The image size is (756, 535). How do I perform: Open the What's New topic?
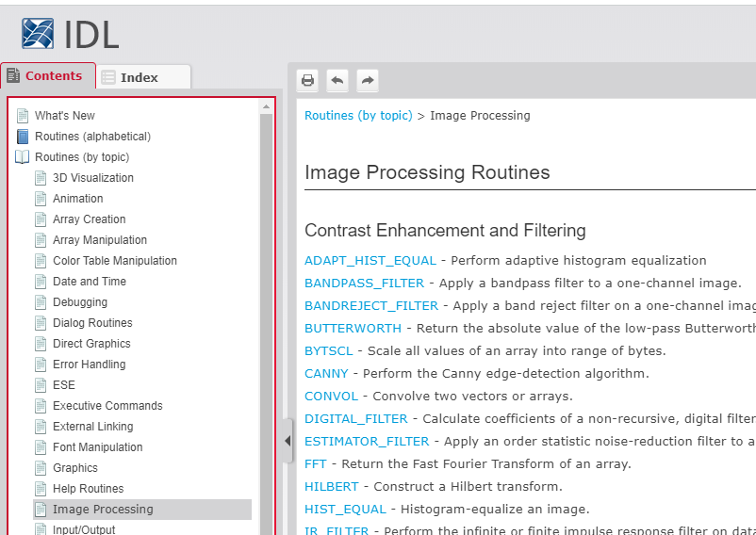pyautogui.click(x=65, y=116)
